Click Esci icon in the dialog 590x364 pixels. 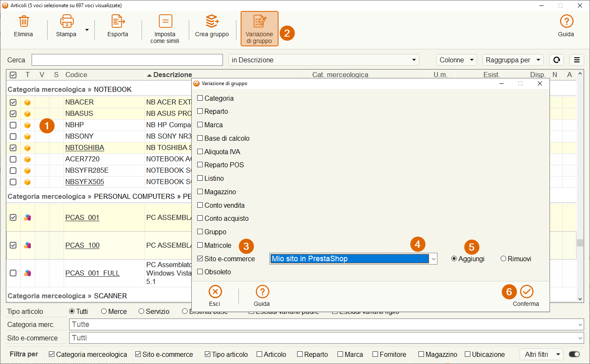click(215, 292)
